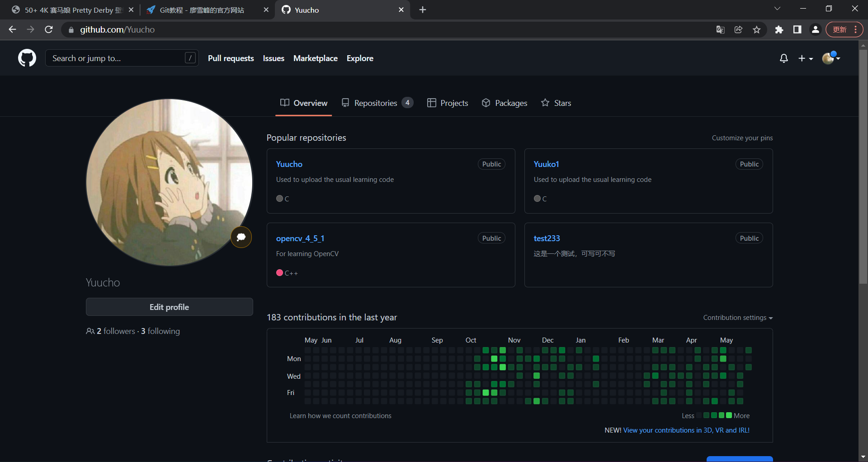Open the Stars tab

pos(556,103)
